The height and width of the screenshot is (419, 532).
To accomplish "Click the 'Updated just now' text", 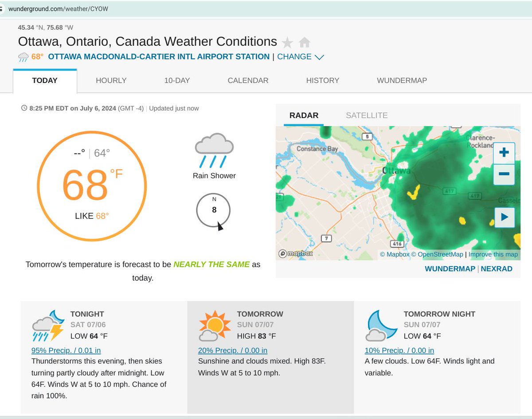I will point(174,108).
